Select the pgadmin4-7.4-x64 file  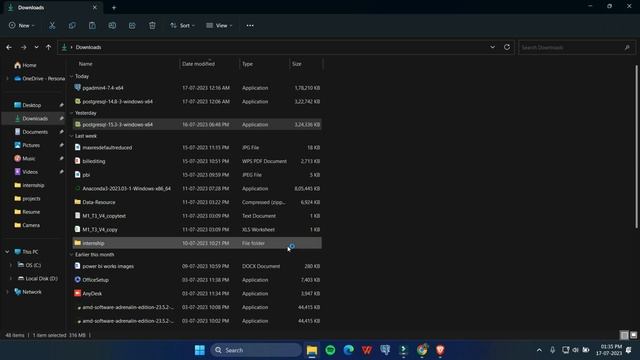point(197,88)
